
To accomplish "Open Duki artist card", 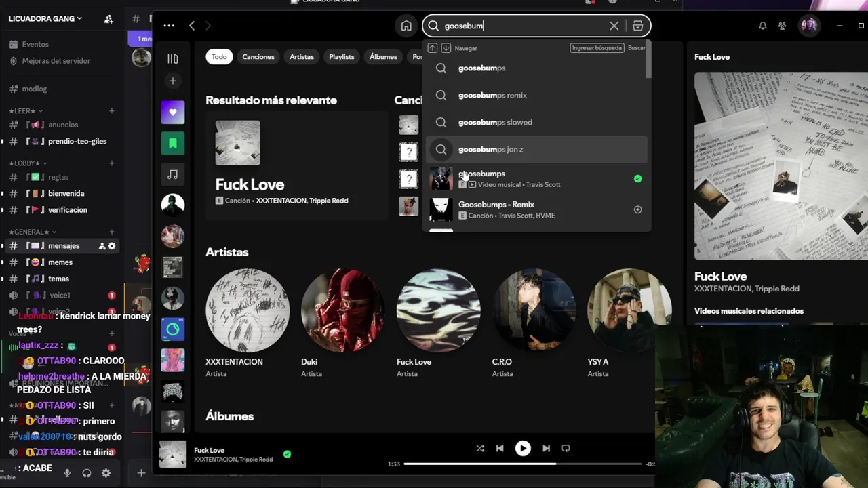I will (x=342, y=323).
